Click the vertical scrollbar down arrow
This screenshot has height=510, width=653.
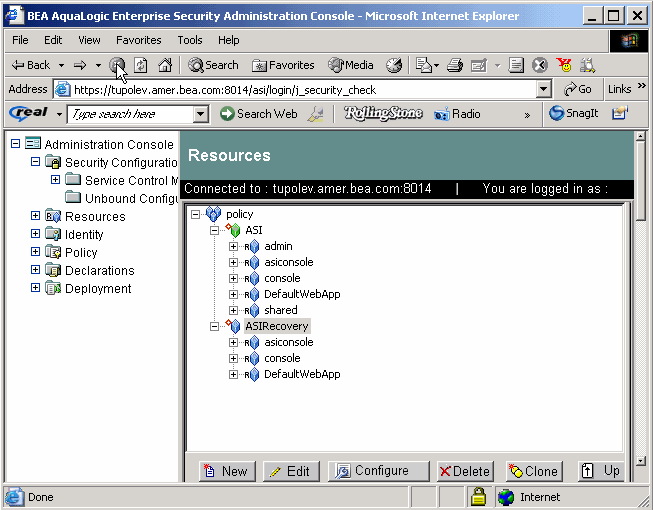pos(641,460)
